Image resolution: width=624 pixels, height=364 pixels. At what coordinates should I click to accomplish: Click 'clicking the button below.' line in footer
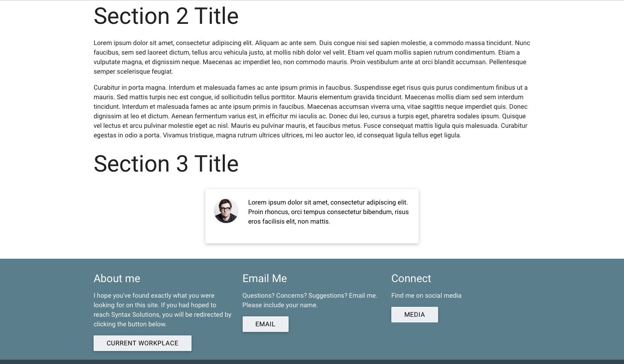click(x=130, y=324)
